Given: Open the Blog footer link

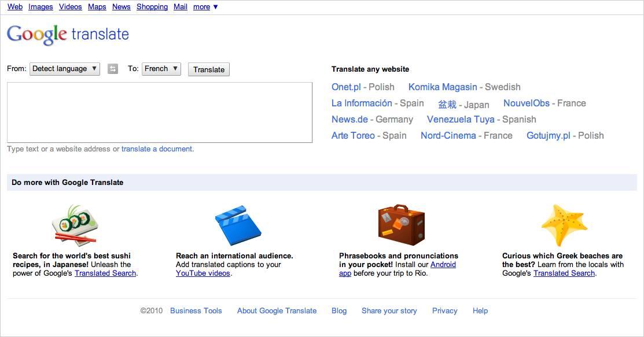Looking at the screenshot, I should [x=339, y=311].
